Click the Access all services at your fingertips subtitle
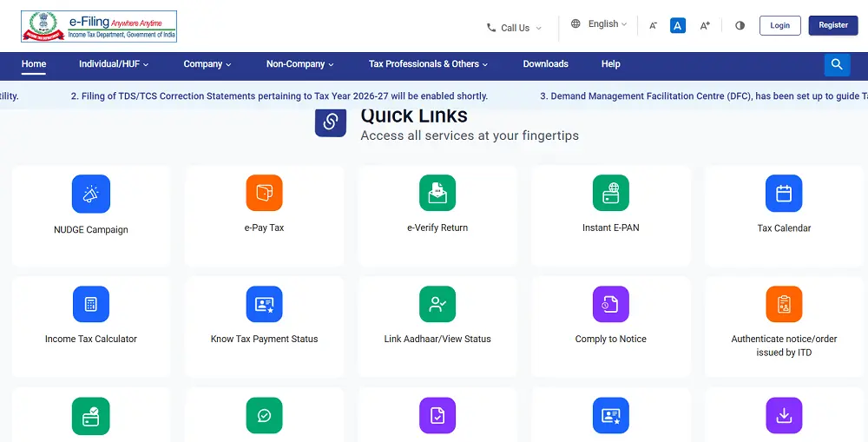Screen dimensions: 868x442 470,135
